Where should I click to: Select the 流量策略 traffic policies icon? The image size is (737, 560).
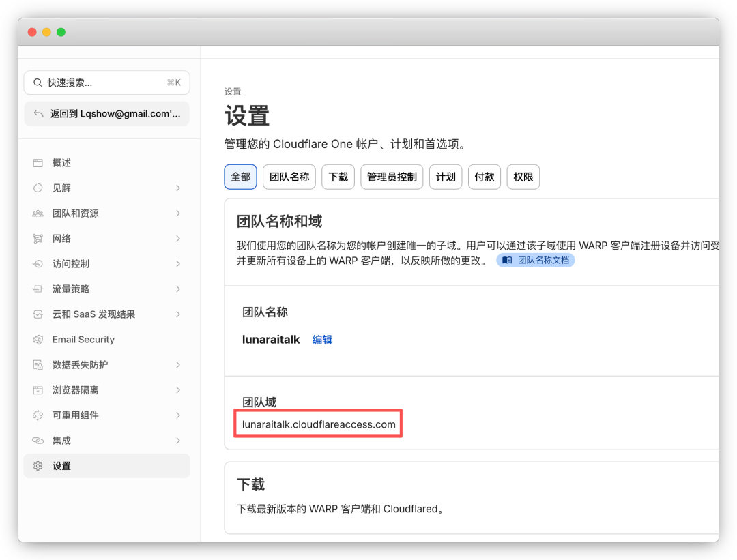click(x=39, y=289)
